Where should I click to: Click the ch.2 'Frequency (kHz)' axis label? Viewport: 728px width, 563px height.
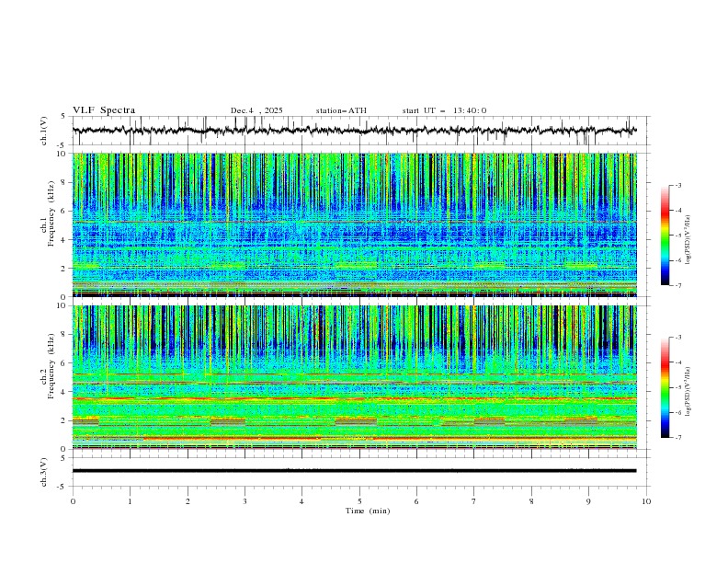click(51, 365)
